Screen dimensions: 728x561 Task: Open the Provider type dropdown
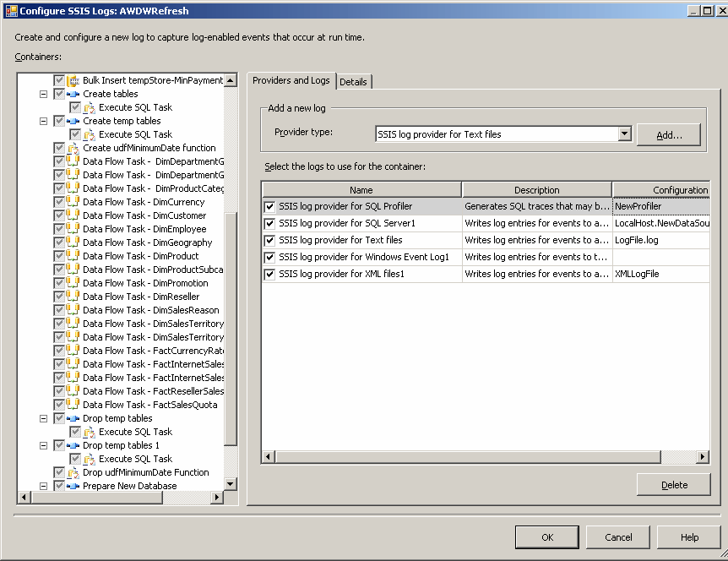pos(624,133)
